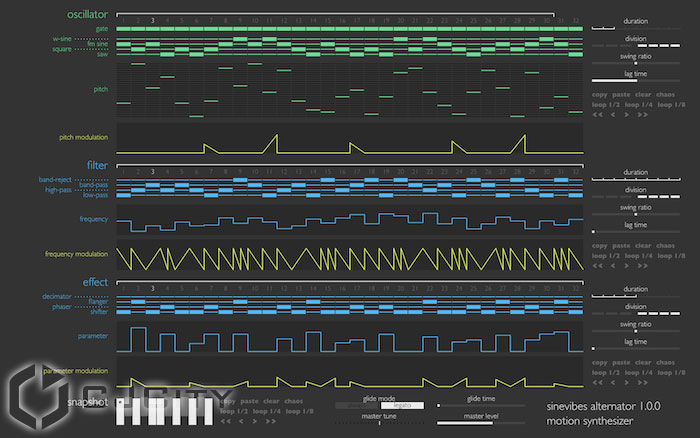Paste into the effect sequence

click(x=621, y=363)
